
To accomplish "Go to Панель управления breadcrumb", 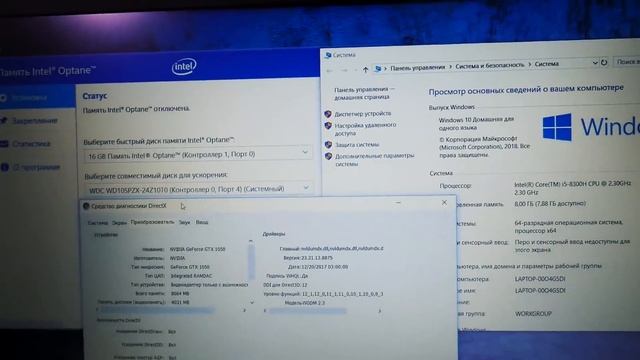I will click(418, 67).
